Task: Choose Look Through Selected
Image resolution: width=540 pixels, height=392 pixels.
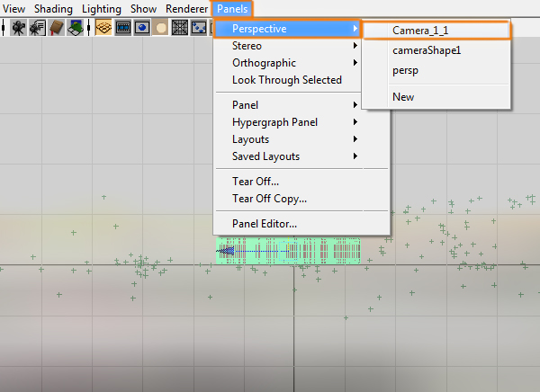Action: (x=287, y=80)
